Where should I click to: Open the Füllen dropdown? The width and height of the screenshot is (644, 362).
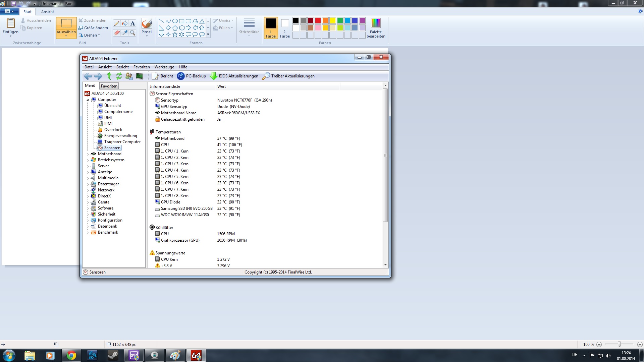click(223, 28)
